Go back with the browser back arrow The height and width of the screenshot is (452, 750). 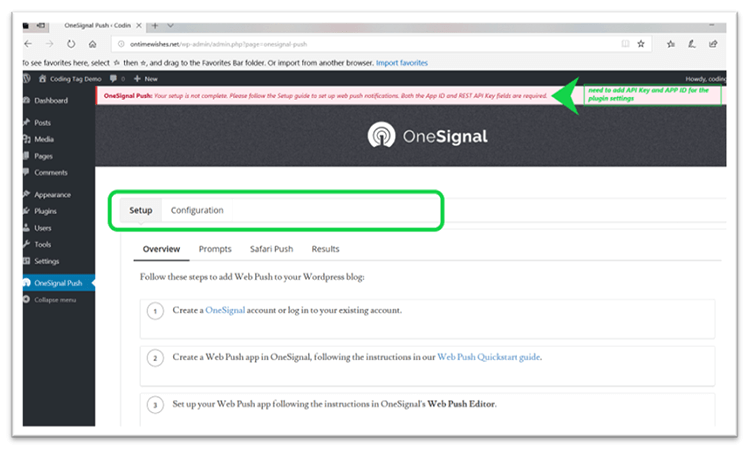(x=28, y=44)
